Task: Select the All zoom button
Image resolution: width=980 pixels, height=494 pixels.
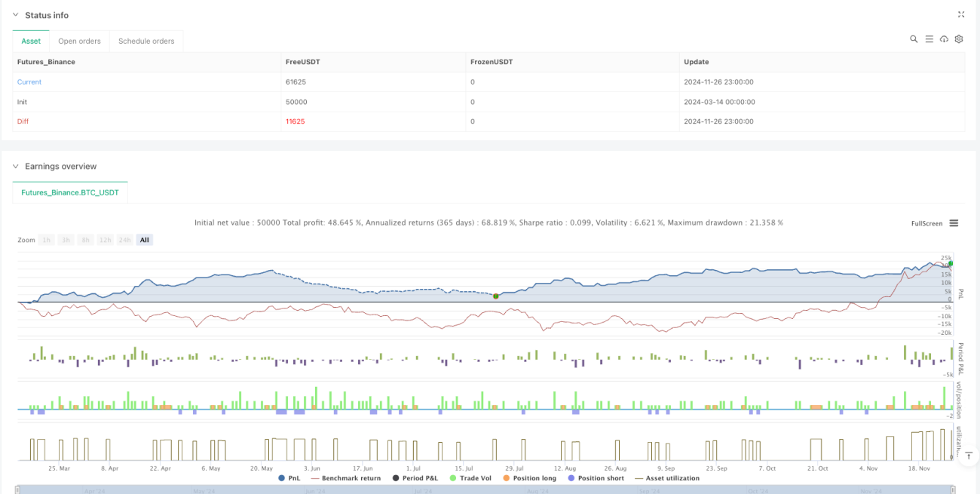Action: pyautogui.click(x=145, y=240)
